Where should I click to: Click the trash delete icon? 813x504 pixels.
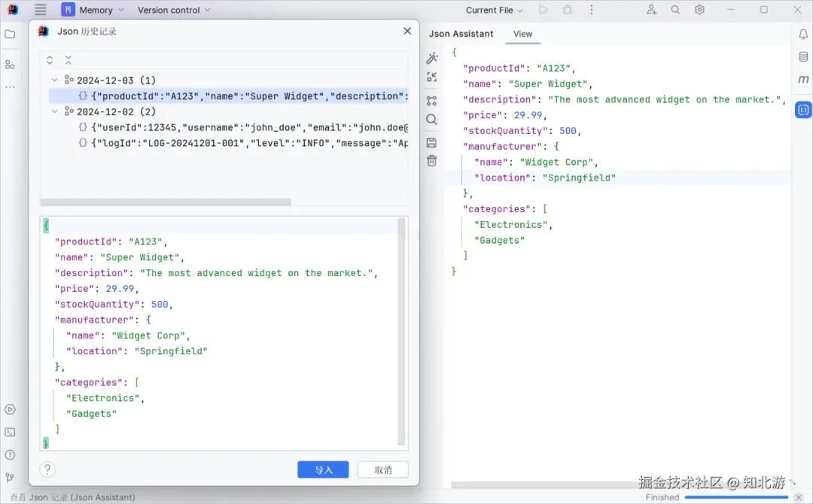[x=431, y=160]
